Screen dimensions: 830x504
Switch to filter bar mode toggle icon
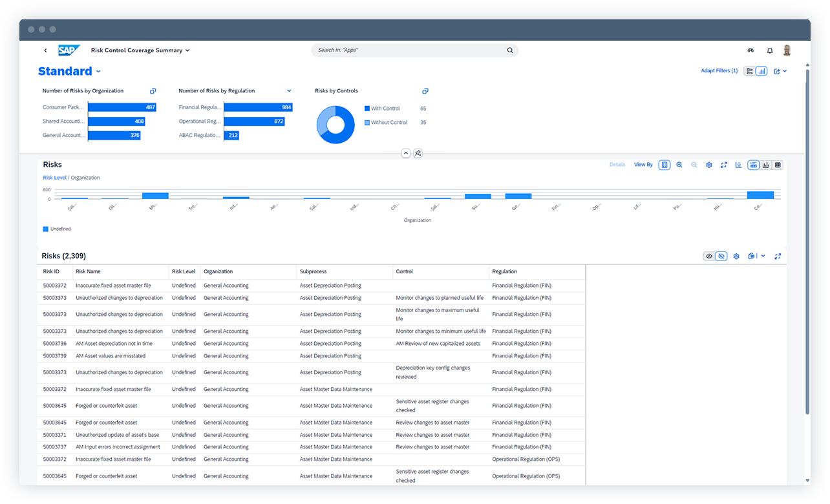tap(749, 71)
